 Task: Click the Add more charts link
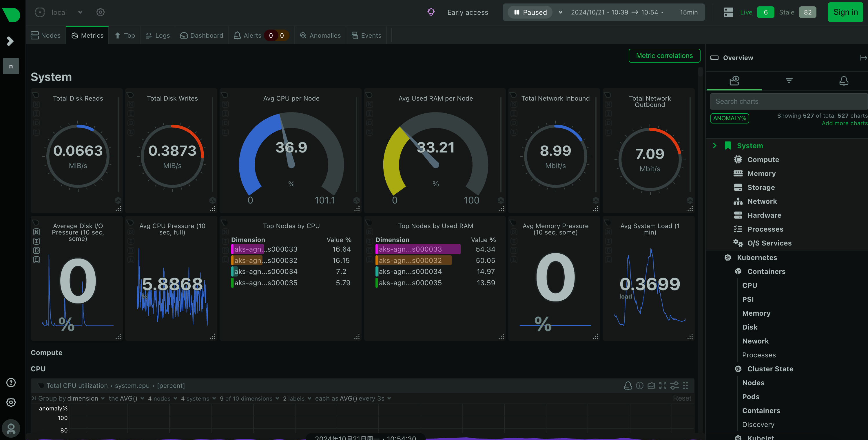pos(845,123)
